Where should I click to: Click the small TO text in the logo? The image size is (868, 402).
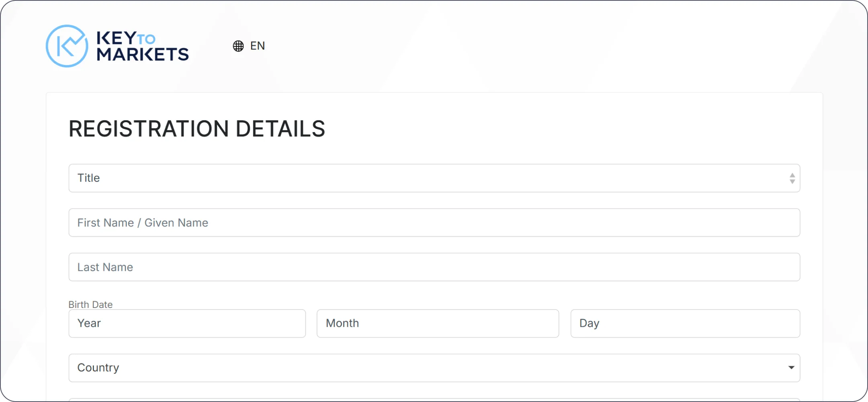[146, 39]
